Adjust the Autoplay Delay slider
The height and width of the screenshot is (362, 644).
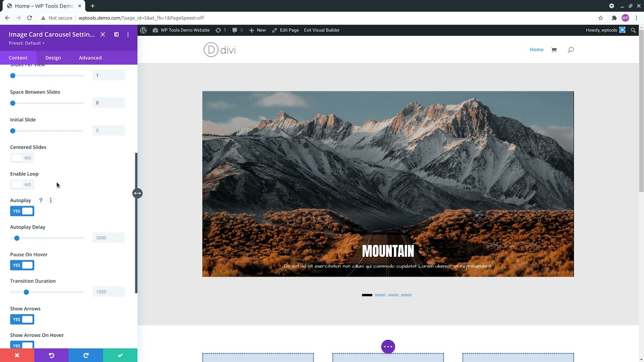(x=47, y=238)
